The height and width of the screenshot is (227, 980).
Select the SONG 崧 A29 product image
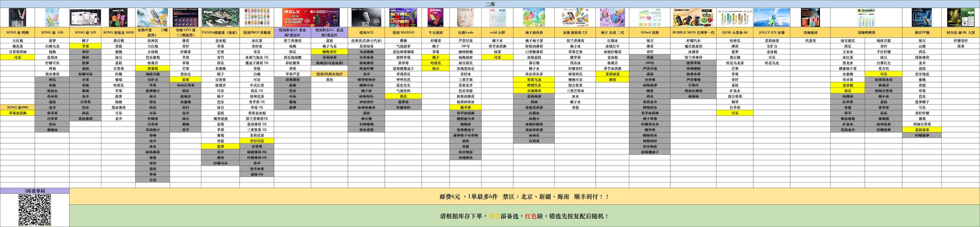(85, 18)
